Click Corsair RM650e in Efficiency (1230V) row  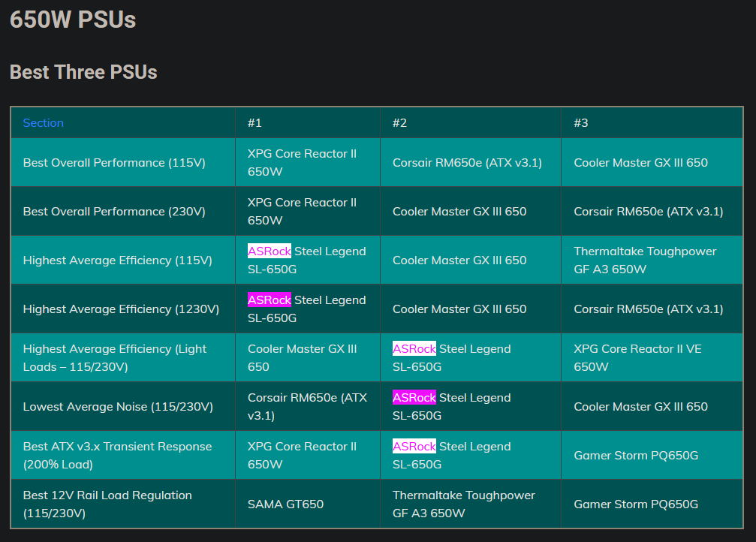tap(649, 309)
